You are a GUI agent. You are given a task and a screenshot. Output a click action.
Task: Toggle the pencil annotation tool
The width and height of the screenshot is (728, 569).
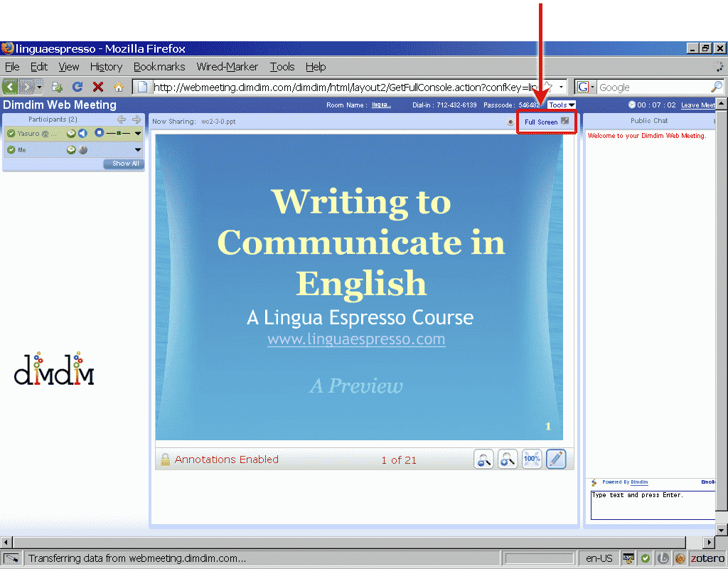[x=556, y=459]
